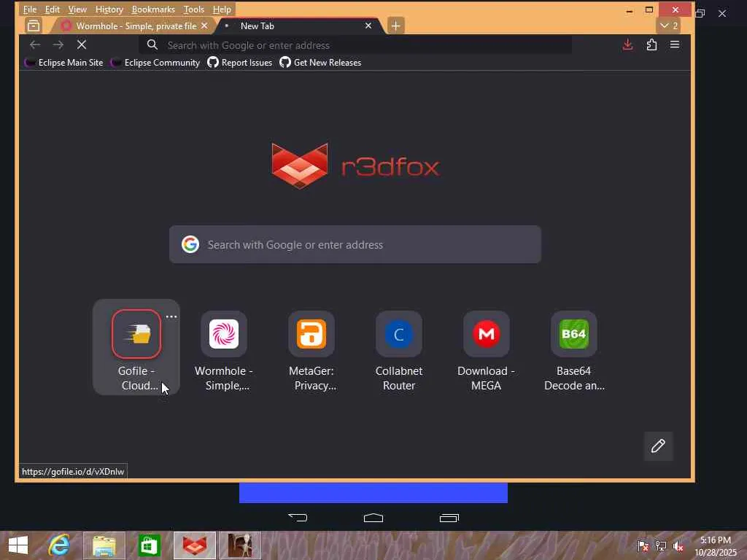Viewport: 747px width, 560px height.
Task: Click the taskbar app with statue thumbnail
Action: click(x=239, y=545)
